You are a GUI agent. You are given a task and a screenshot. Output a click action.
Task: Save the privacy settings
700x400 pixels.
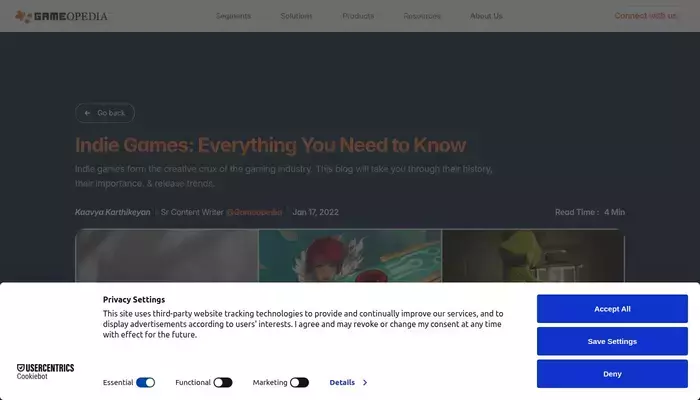tap(612, 342)
